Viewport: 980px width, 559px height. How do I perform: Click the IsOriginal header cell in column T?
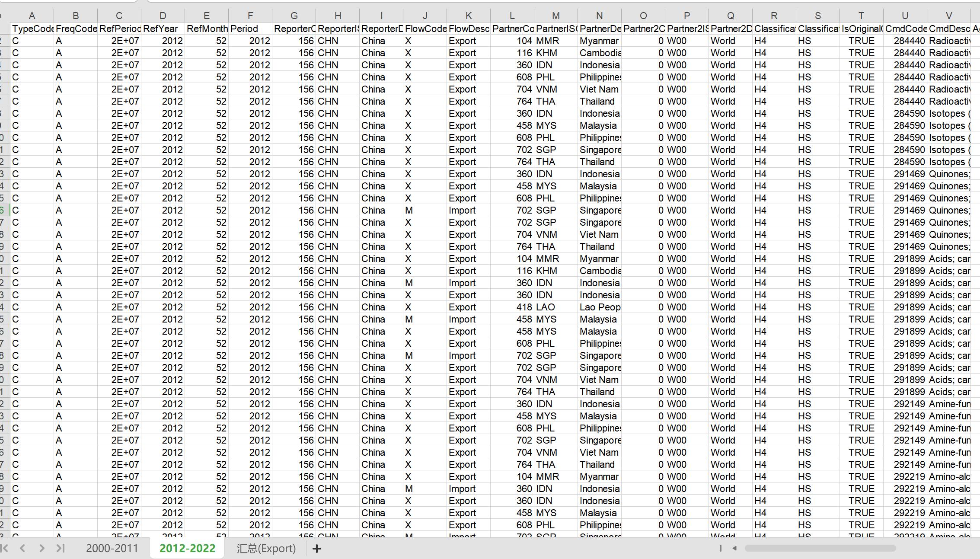(861, 29)
